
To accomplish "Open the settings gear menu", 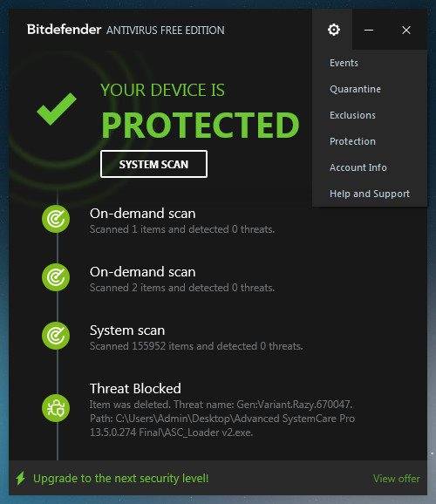I will (334, 30).
